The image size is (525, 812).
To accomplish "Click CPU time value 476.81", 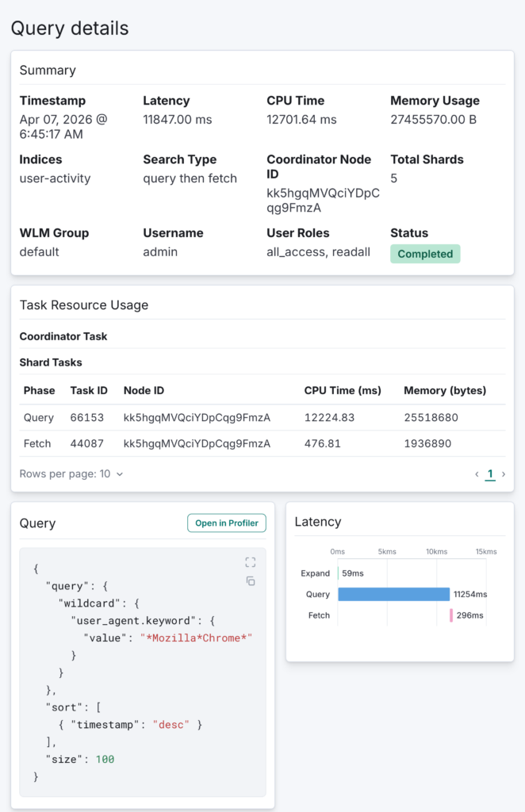I will tap(323, 443).
